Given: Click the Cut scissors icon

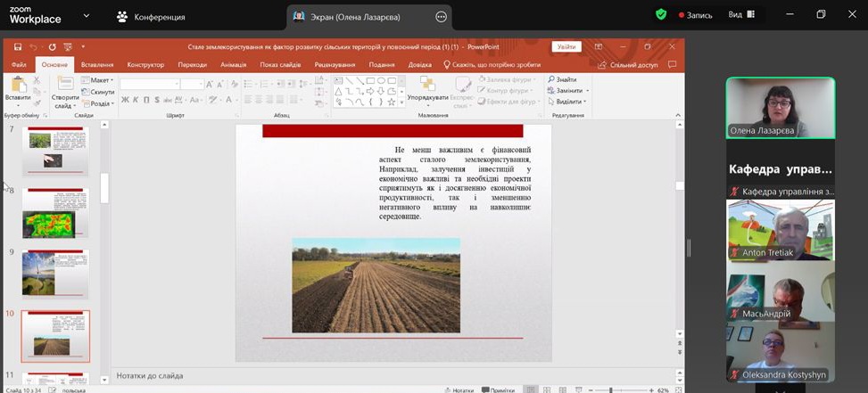Looking at the screenshot, I should click(37, 81).
